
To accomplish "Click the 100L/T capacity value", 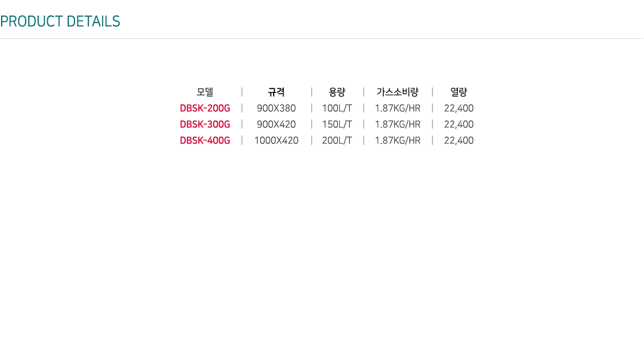I will [x=337, y=109].
